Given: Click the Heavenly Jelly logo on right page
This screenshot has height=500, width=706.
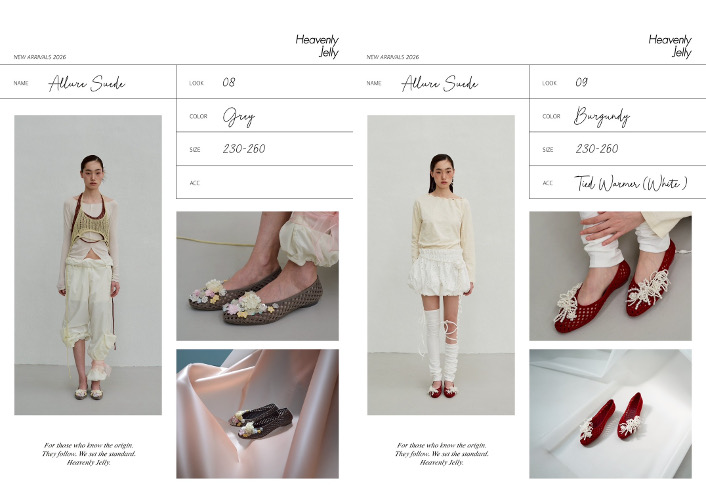Looking at the screenshot, I should tap(670, 46).
